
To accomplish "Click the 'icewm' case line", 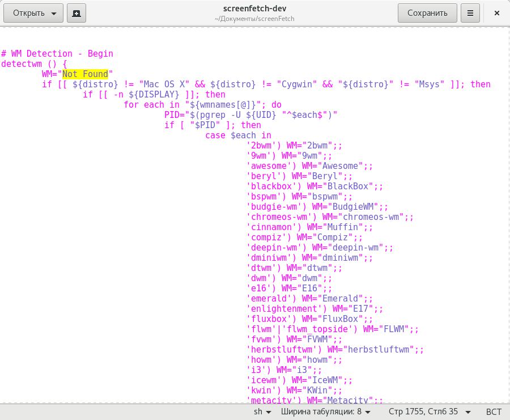I will pyautogui.click(x=300, y=380).
